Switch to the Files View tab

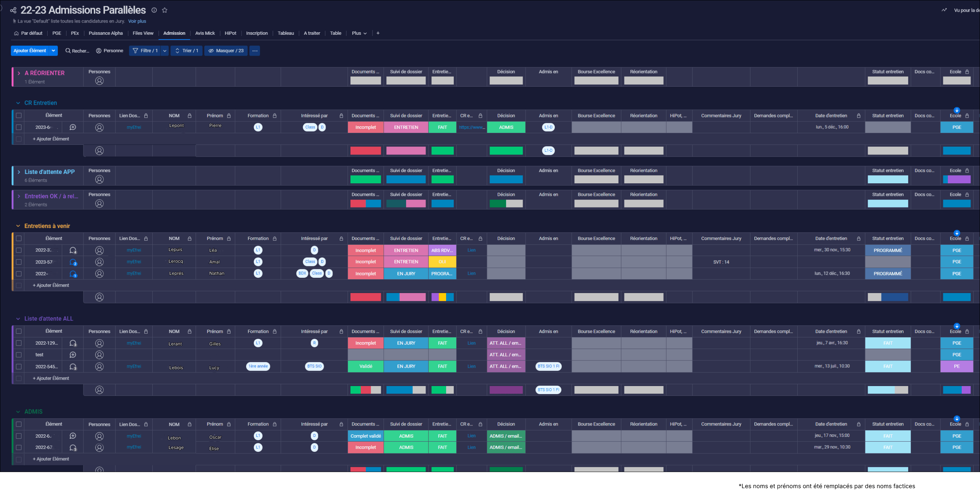[143, 33]
